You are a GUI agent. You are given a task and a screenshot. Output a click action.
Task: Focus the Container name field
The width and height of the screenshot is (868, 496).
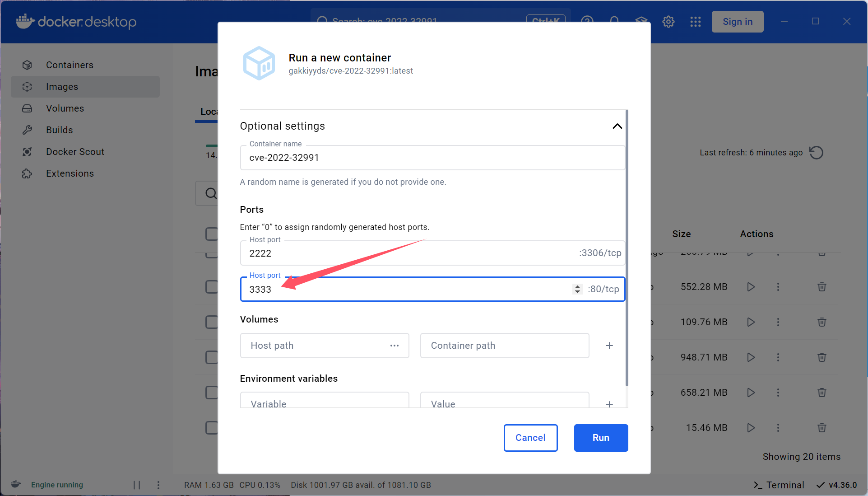coord(432,158)
